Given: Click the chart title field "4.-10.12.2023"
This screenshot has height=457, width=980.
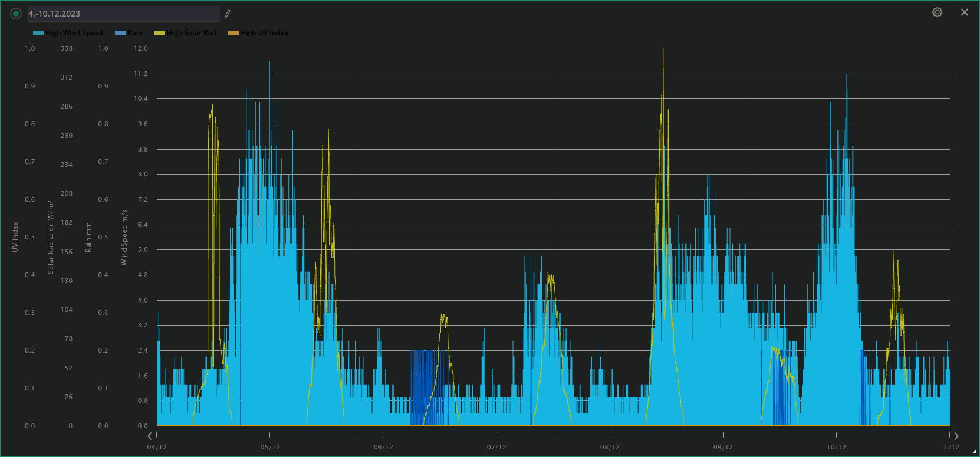Looking at the screenshot, I should pos(123,14).
